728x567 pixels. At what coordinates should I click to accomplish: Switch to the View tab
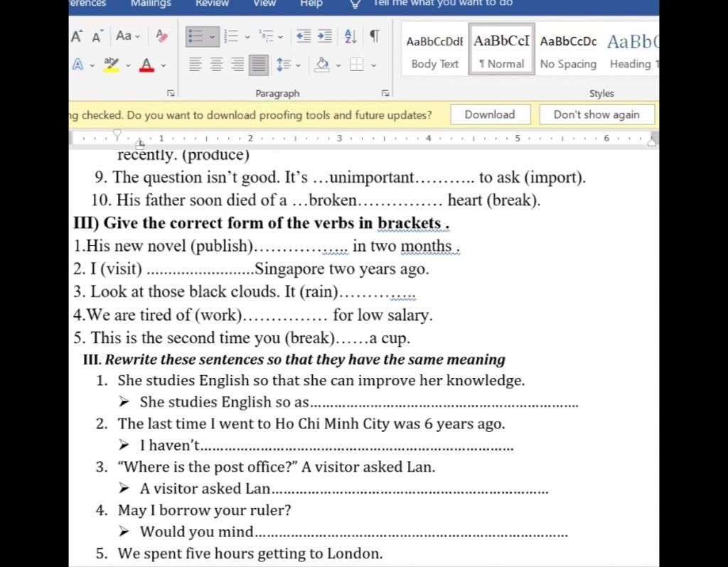coord(264,4)
